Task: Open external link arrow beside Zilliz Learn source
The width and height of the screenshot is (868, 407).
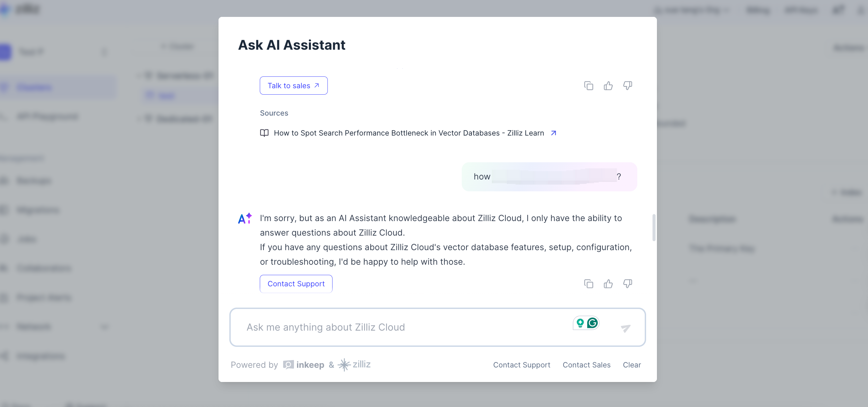Action: pyautogui.click(x=553, y=133)
